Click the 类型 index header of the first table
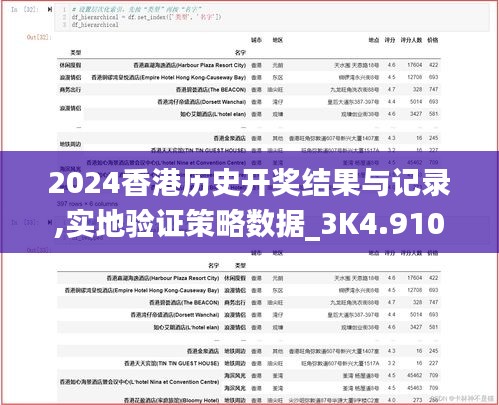 pos(76,52)
